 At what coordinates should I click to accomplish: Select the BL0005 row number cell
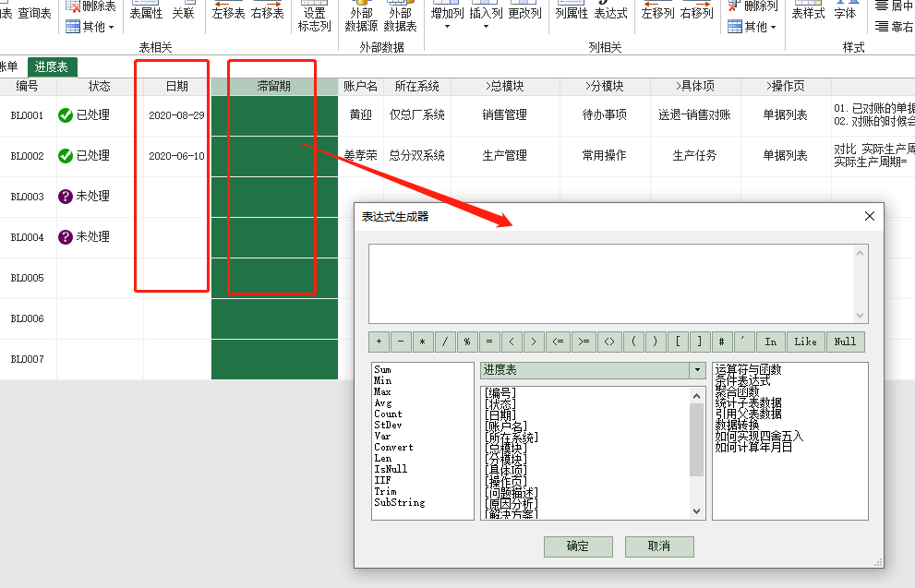point(28,278)
